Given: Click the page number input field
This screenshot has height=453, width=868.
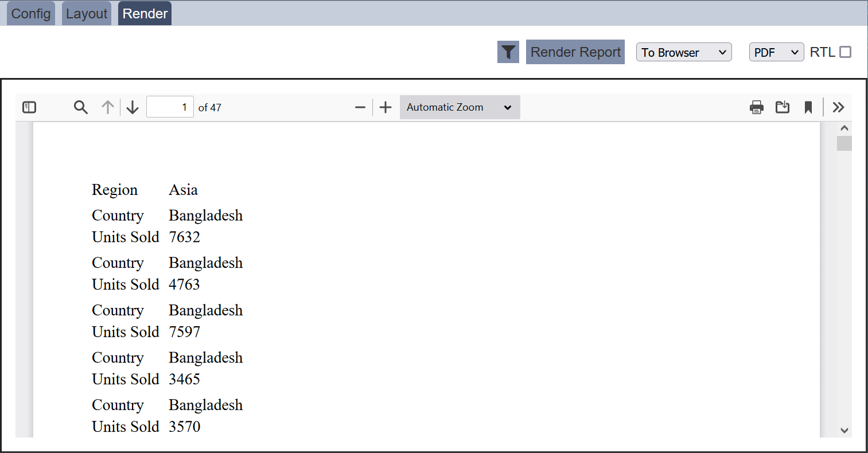Looking at the screenshot, I should pyautogui.click(x=170, y=107).
